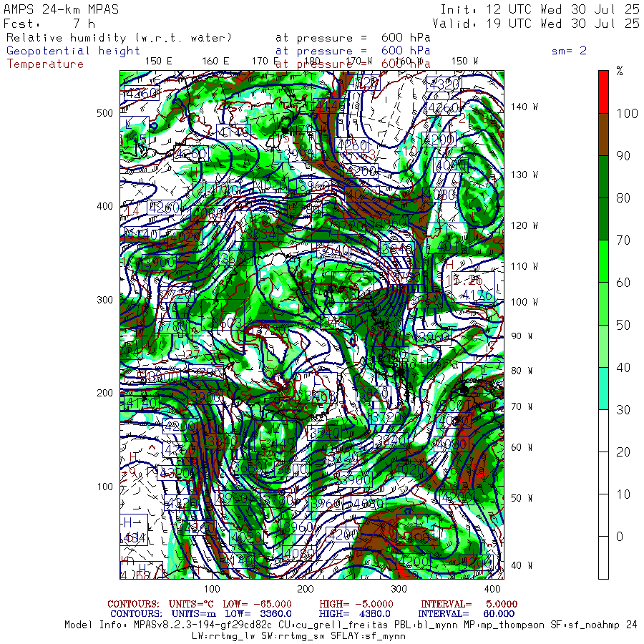Image resolution: width=644 pixels, height=644 pixels.
Task: Click the '150 W' label above the map
Action: (x=464, y=61)
